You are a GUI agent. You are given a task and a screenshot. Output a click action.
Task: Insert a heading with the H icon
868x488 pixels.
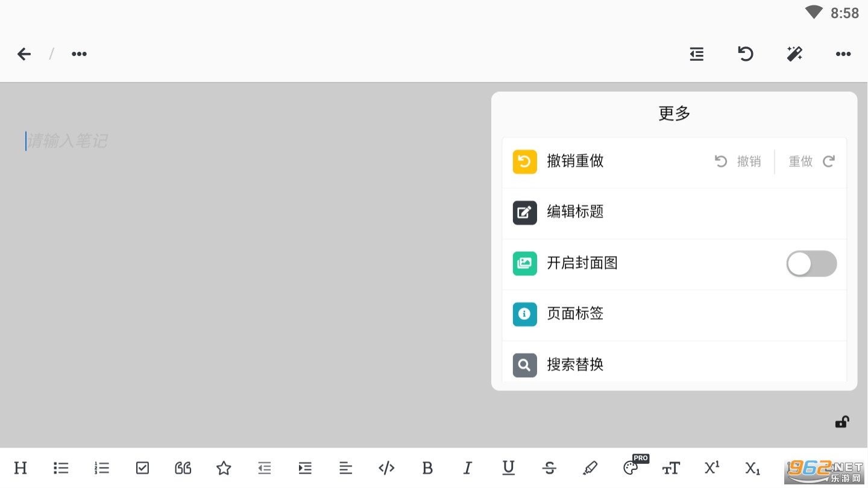coord(20,468)
